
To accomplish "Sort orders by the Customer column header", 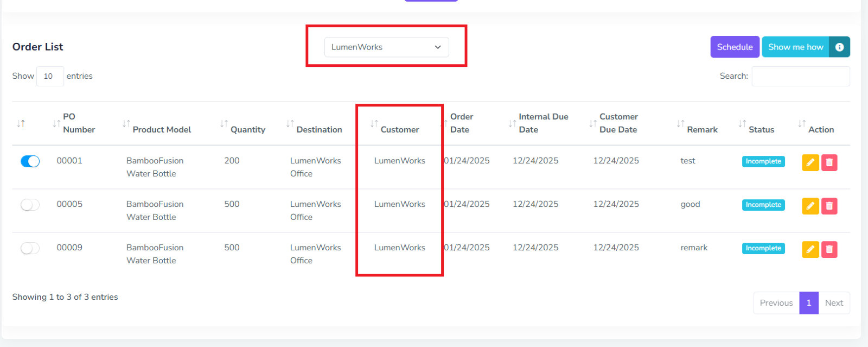I will [x=399, y=129].
